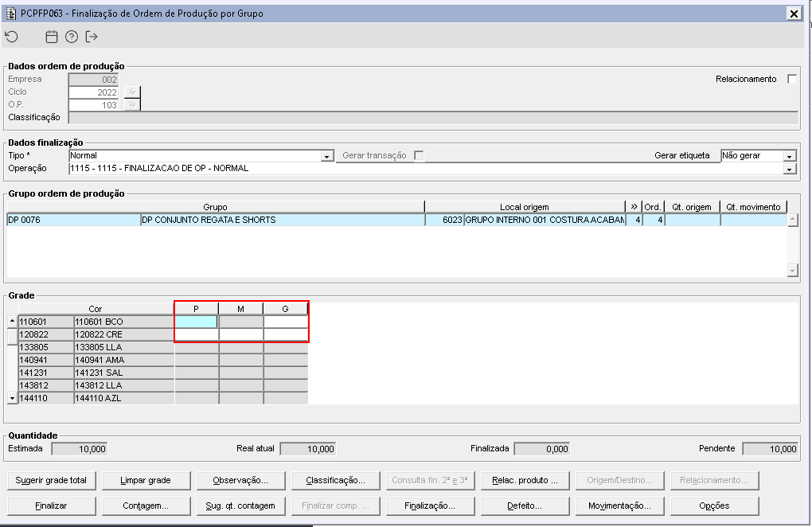Close the PCPFP063 window
Viewport: 812px width, 527px height.
click(794, 14)
